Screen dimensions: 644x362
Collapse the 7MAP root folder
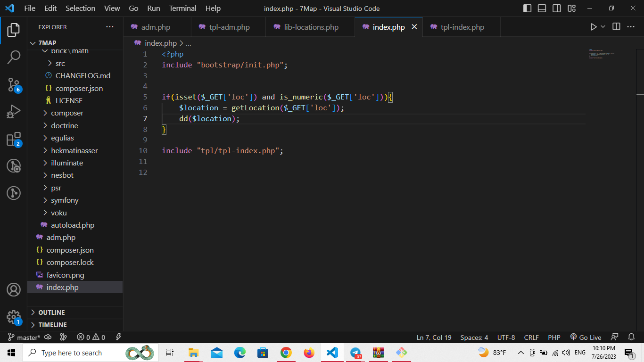tap(75, 43)
